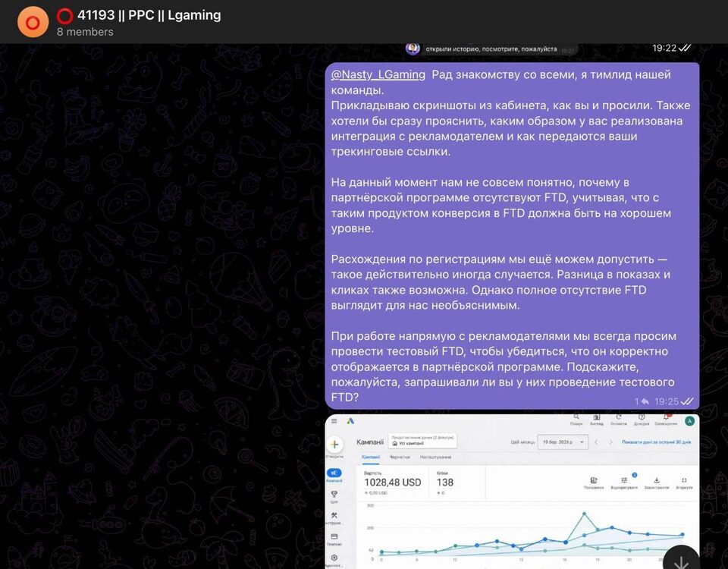The width and height of the screenshot is (728, 569).
Task: Click the Google Ads Create plus button
Action: (x=334, y=445)
